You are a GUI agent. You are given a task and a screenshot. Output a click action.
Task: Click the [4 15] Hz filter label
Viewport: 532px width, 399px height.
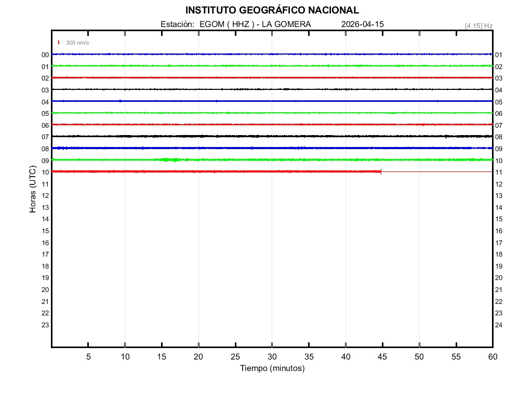coord(478,25)
